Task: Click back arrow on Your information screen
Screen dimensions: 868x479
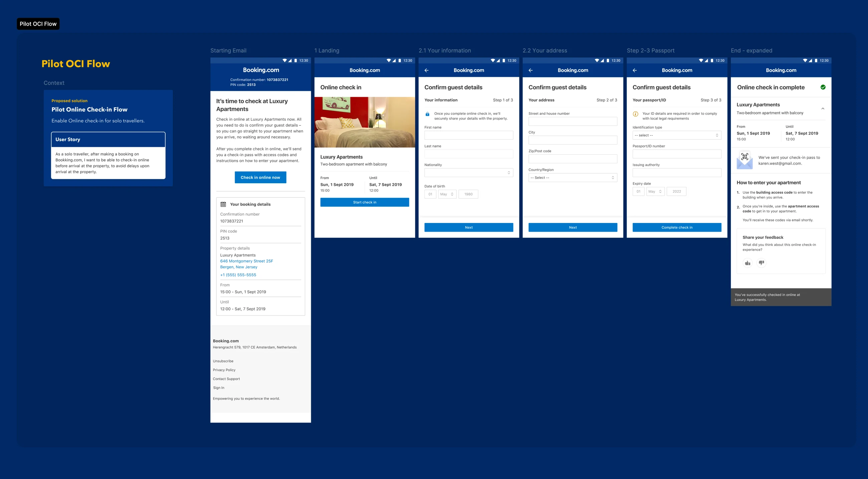Action: point(426,70)
